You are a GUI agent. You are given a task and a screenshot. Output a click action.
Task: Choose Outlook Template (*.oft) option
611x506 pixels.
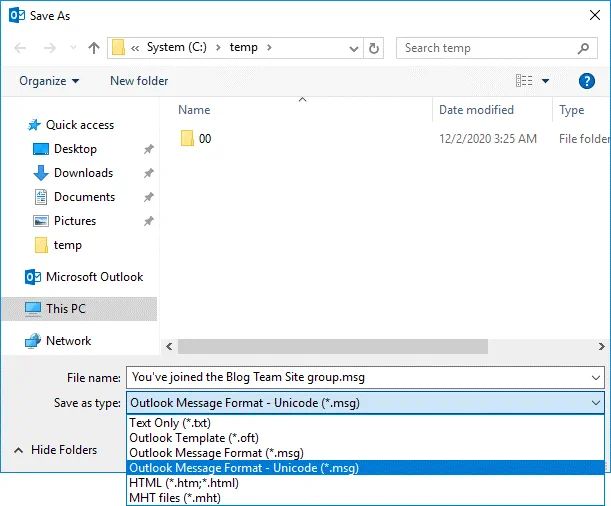(192, 438)
